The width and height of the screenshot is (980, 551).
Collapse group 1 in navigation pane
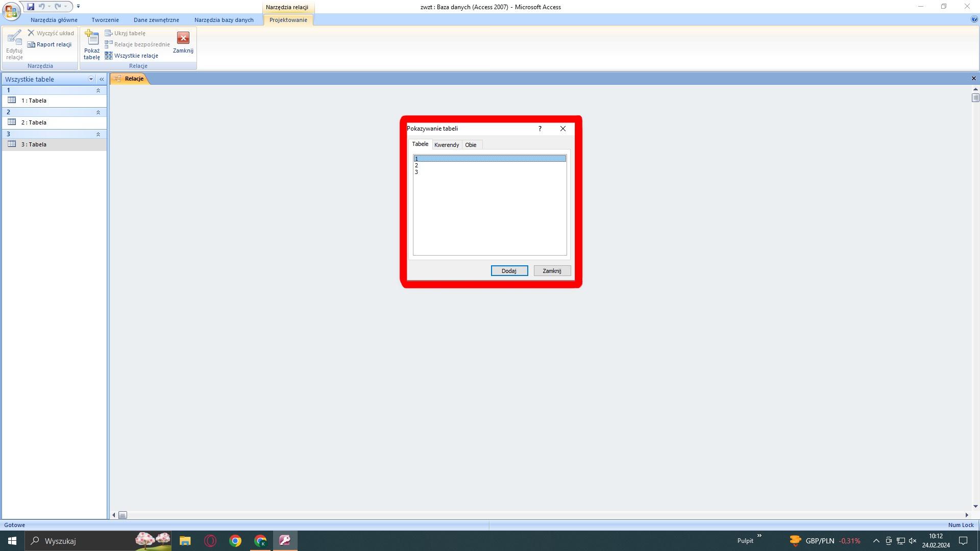click(98, 90)
